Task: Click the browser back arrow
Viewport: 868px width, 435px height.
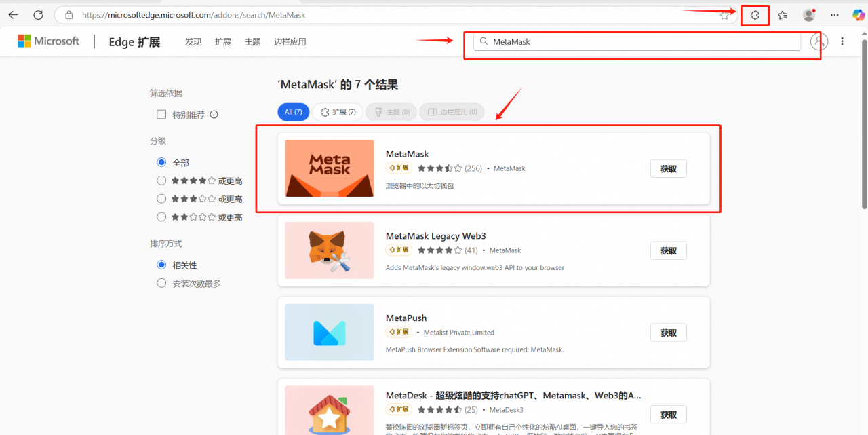Action: coord(14,14)
